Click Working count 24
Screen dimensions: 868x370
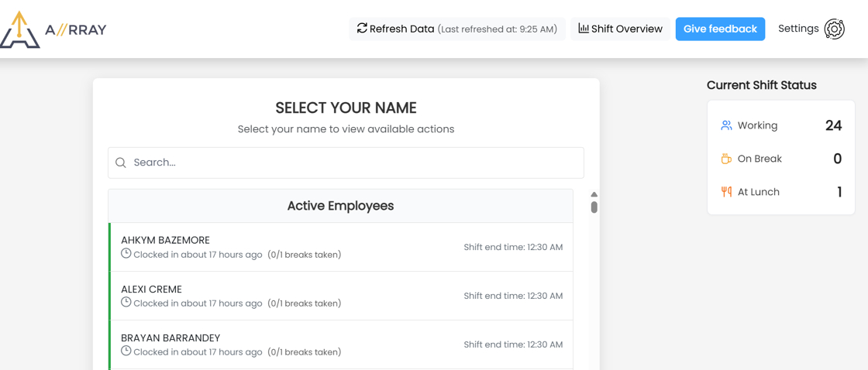coord(834,125)
